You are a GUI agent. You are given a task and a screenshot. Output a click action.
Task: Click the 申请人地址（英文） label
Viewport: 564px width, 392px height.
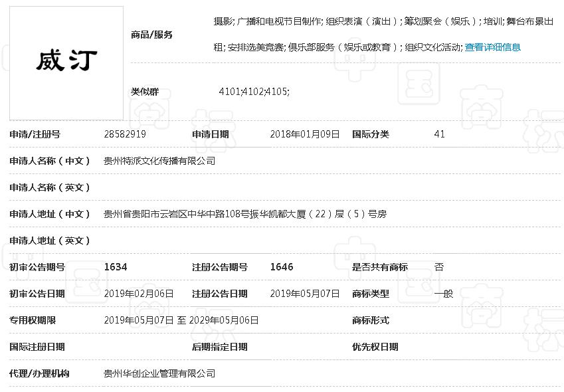(x=50, y=241)
